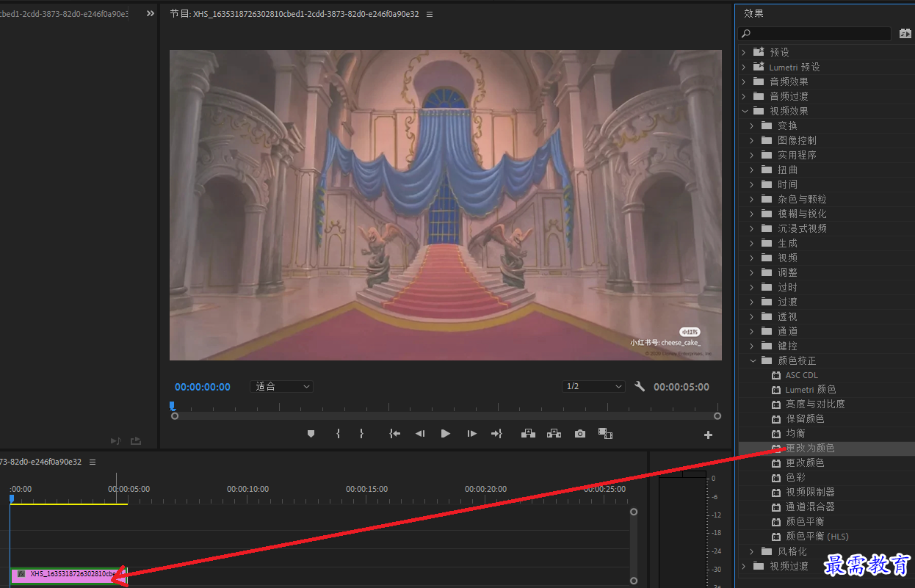Image resolution: width=915 pixels, height=588 pixels.
Task: Switch to the 效果 panel tab
Action: point(753,13)
